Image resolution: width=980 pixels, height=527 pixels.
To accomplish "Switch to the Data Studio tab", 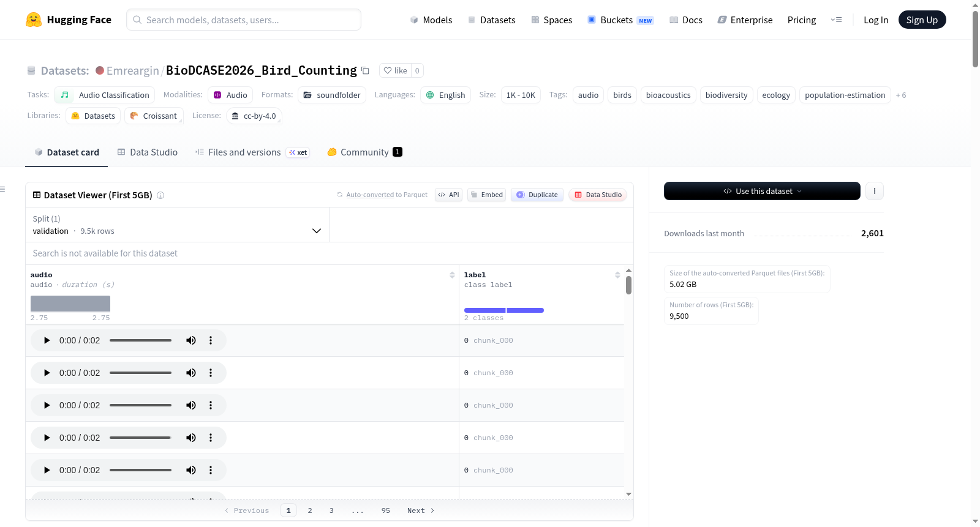I will point(147,152).
